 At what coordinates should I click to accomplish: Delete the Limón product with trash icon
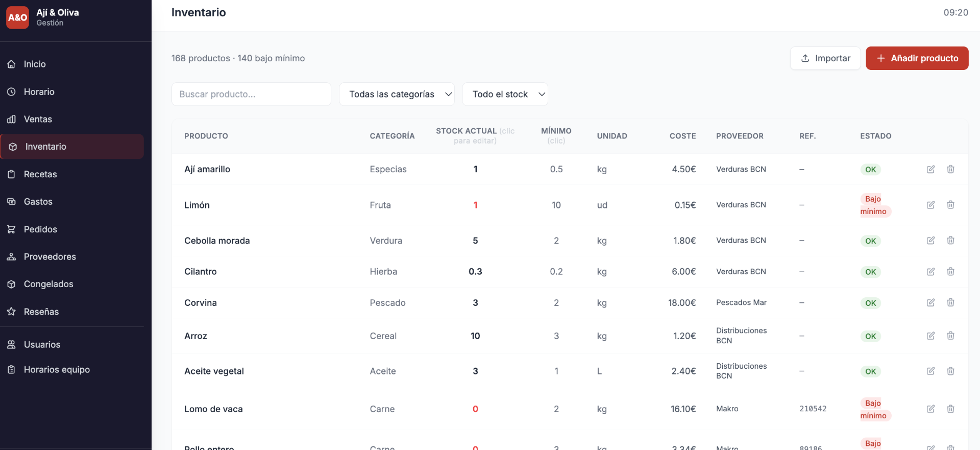tap(950, 205)
